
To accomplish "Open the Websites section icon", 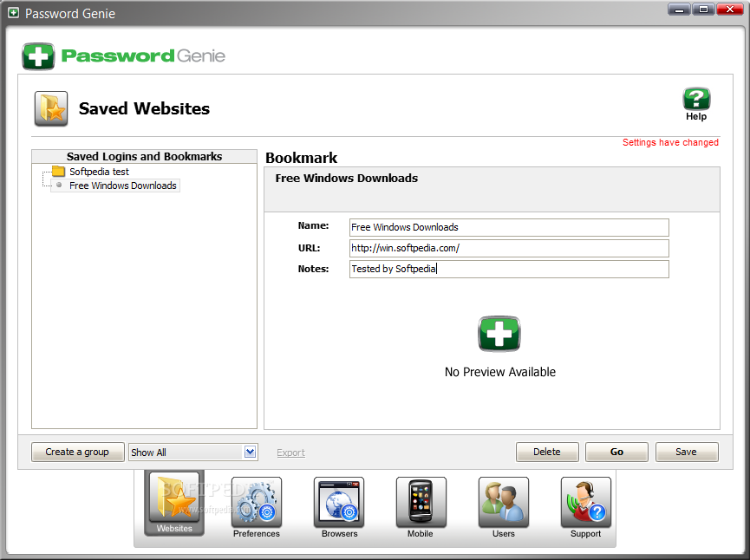I will point(174,498).
